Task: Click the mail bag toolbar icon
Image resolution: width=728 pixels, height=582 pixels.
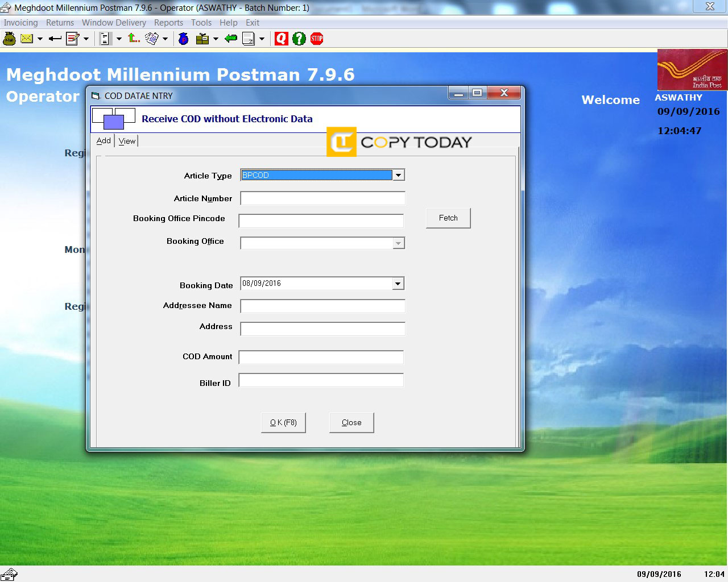Action: (10, 39)
